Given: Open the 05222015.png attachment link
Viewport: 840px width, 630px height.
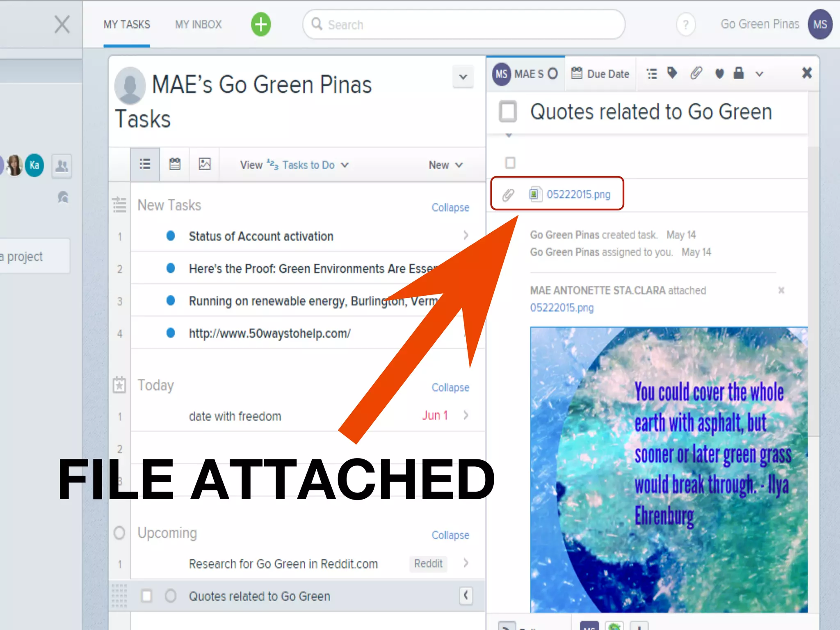Looking at the screenshot, I should [x=578, y=194].
